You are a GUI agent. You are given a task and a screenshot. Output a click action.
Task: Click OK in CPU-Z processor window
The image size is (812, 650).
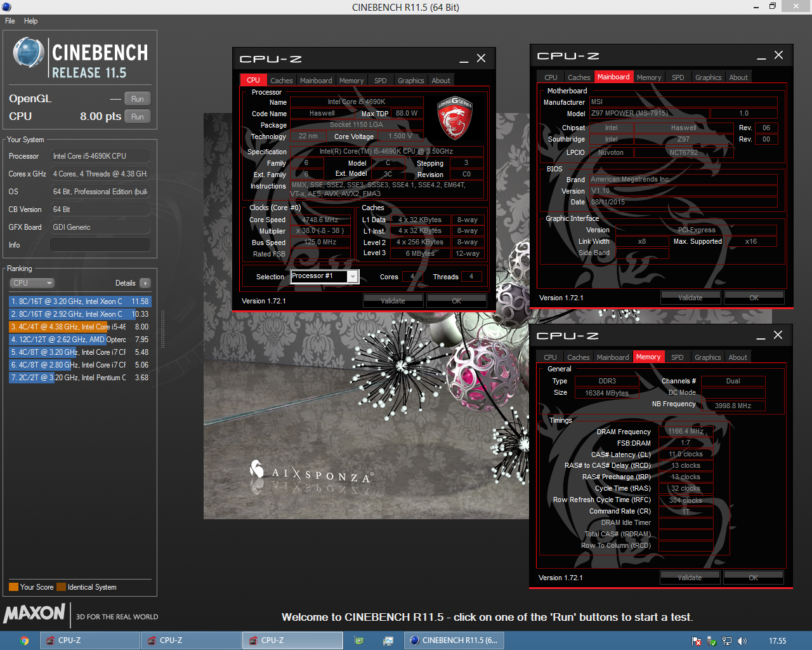(456, 301)
